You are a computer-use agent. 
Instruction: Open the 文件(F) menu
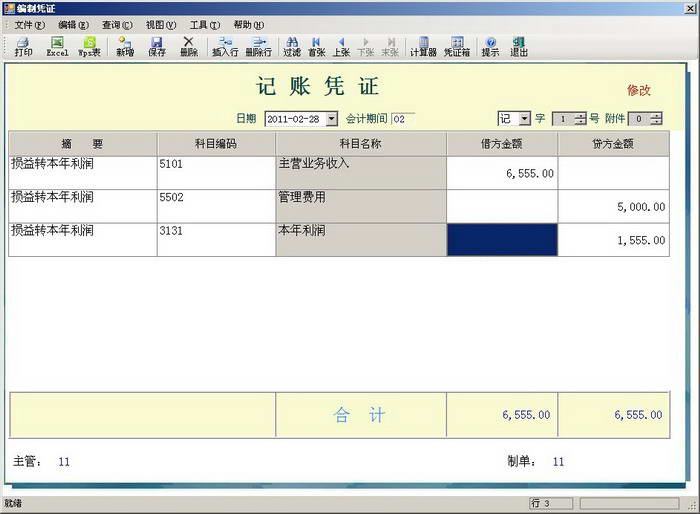[29, 25]
